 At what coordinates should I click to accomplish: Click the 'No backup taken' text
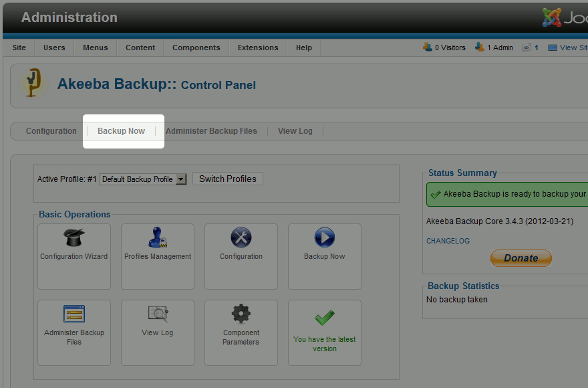pyautogui.click(x=457, y=299)
